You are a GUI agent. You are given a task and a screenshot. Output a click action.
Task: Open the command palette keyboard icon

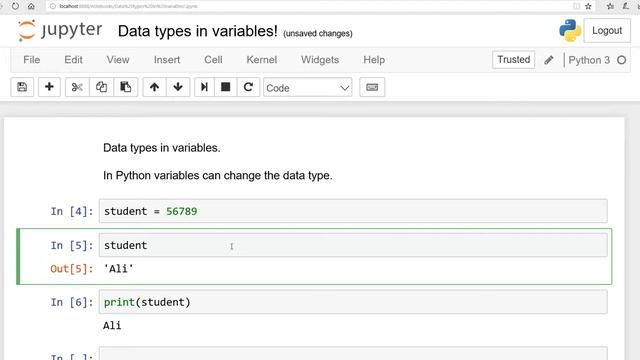click(372, 87)
